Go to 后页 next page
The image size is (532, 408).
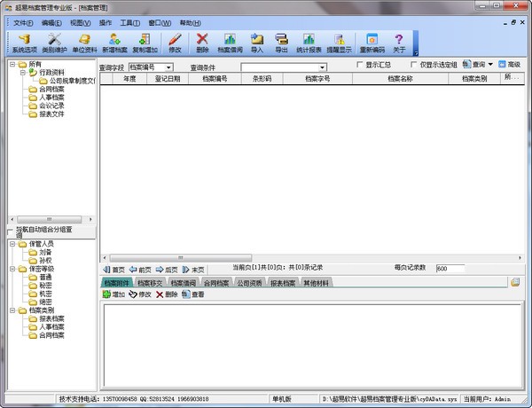click(167, 269)
